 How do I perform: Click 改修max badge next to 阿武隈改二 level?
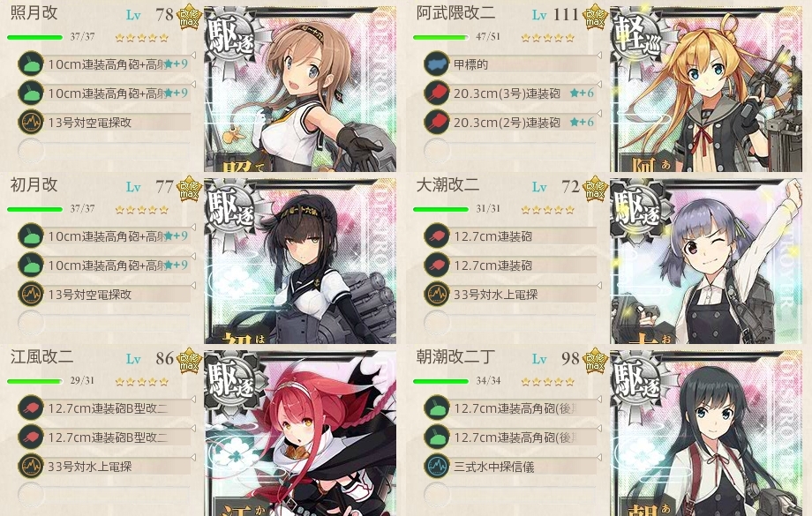tap(595, 17)
